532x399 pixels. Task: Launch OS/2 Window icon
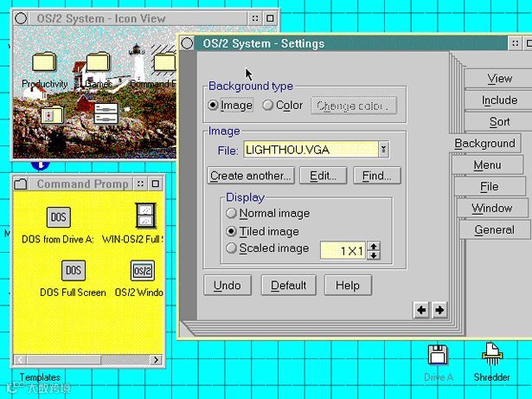(x=143, y=271)
